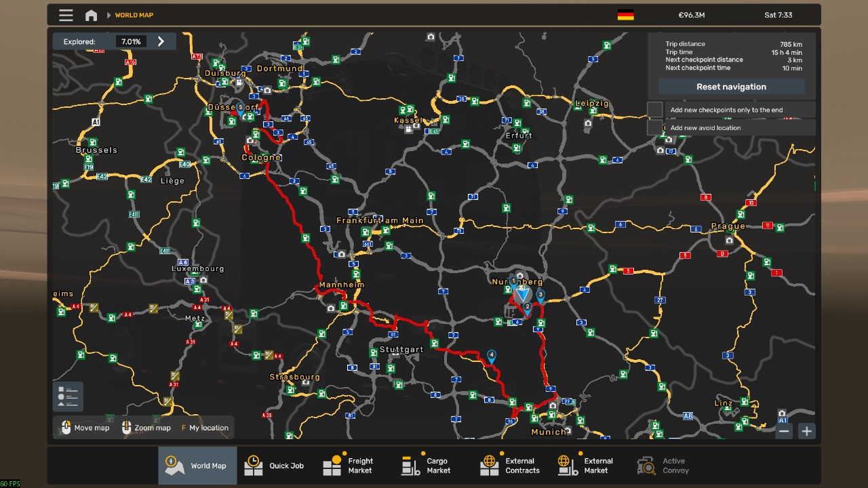Viewport: 868px width, 488px height.
Task: Click the Munich city label on map
Action: tap(549, 432)
